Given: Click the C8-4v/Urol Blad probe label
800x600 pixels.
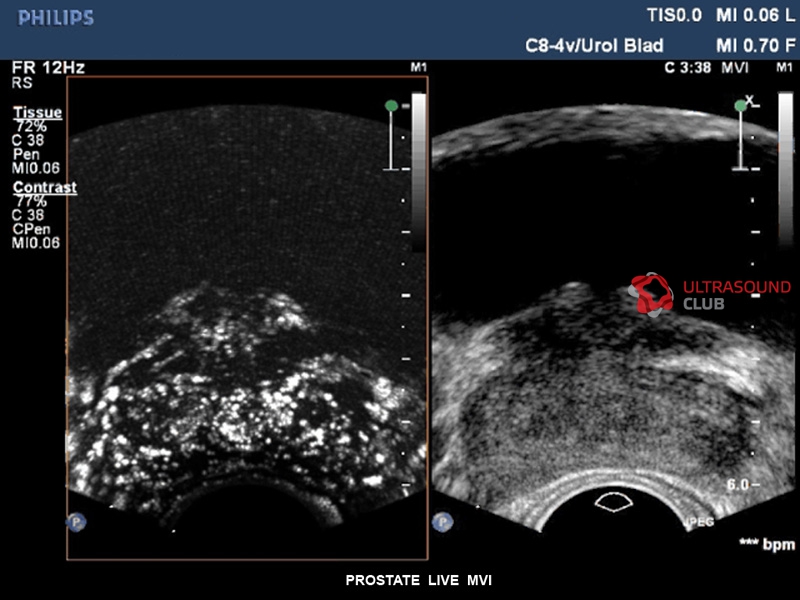Looking at the screenshot, I should (594, 46).
